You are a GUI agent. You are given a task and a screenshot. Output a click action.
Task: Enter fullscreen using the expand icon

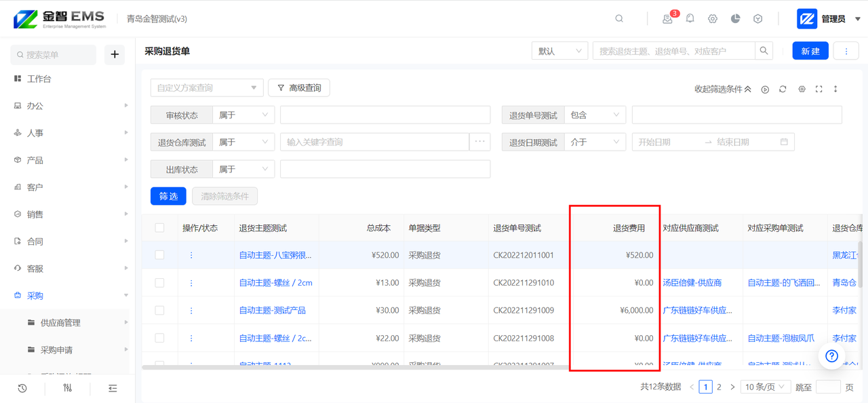tap(818, 89)
